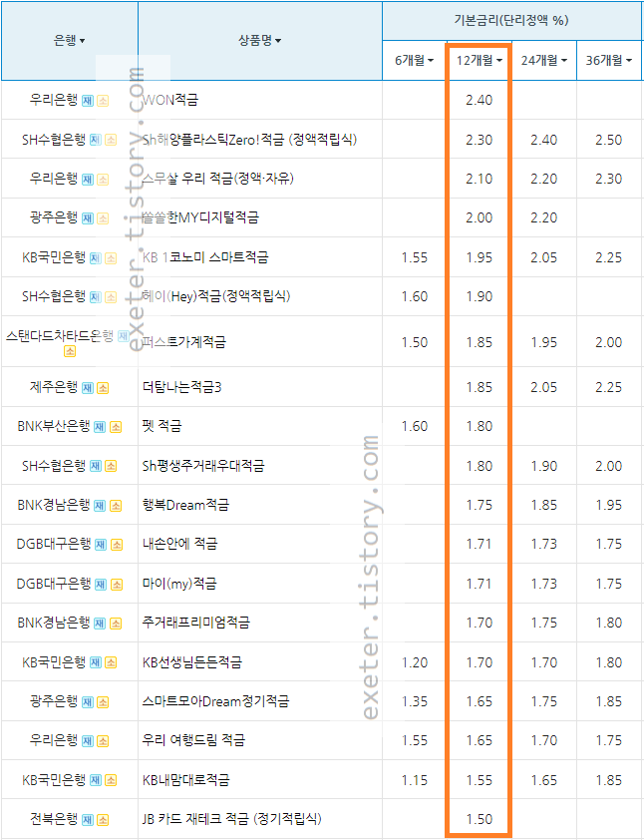Click 6-month rate 1.15 for KB내맘대로적금

(x=415, y=780)
